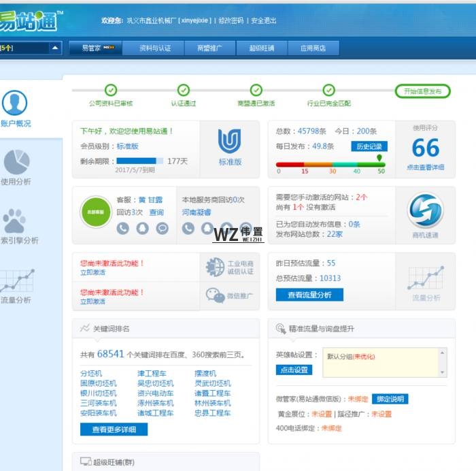This screenshot has height=471, width=476.
Task: Click 立即激活 for 微信推广
Action: point(93,302)
